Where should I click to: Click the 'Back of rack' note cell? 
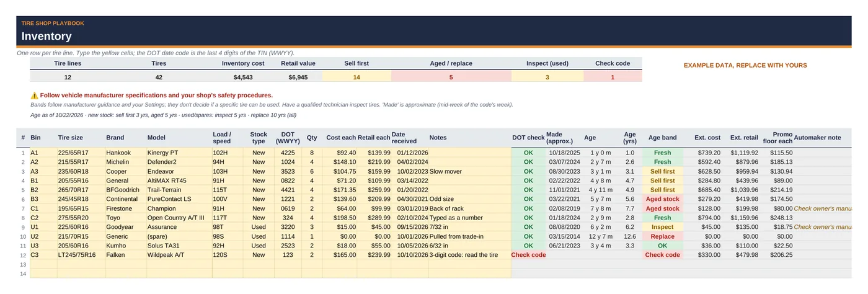(469, 208)
